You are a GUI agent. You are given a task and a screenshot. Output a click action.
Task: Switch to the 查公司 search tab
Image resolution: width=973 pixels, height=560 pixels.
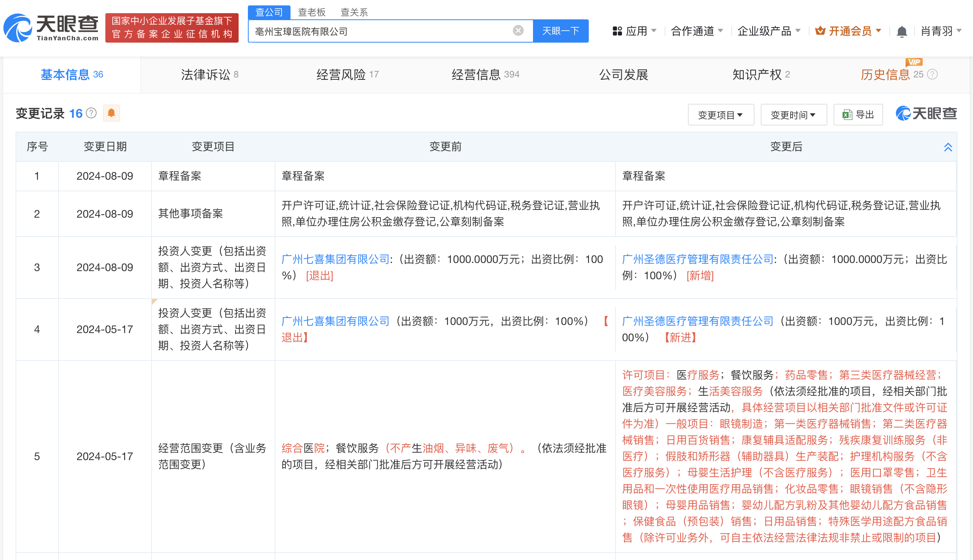coord(269,12)
